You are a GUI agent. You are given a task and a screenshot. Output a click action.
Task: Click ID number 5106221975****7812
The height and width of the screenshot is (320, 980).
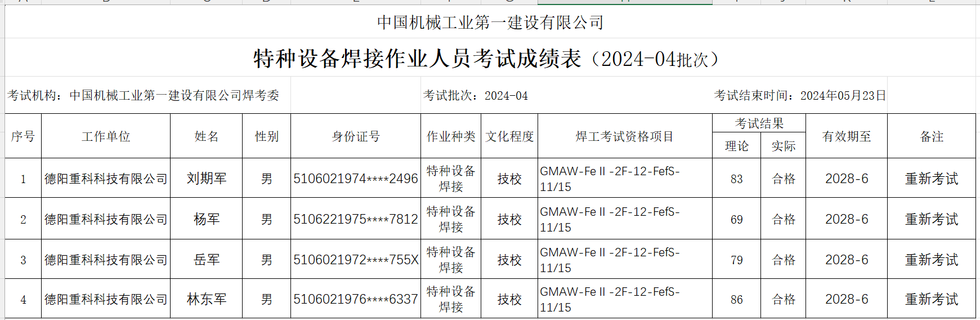pyautogui.click(x=356, y=219)
